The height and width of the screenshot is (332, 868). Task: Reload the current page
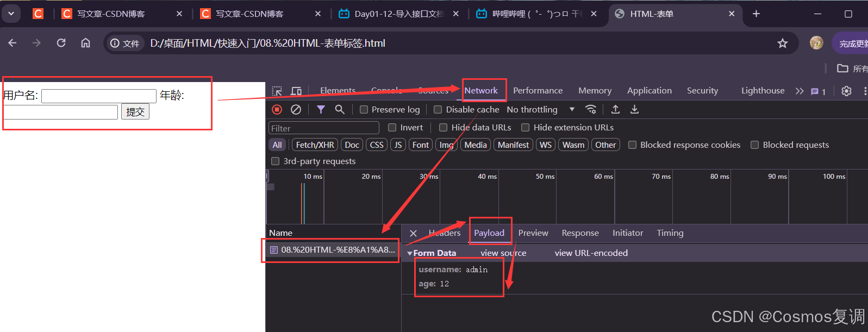tap(61, 43)
